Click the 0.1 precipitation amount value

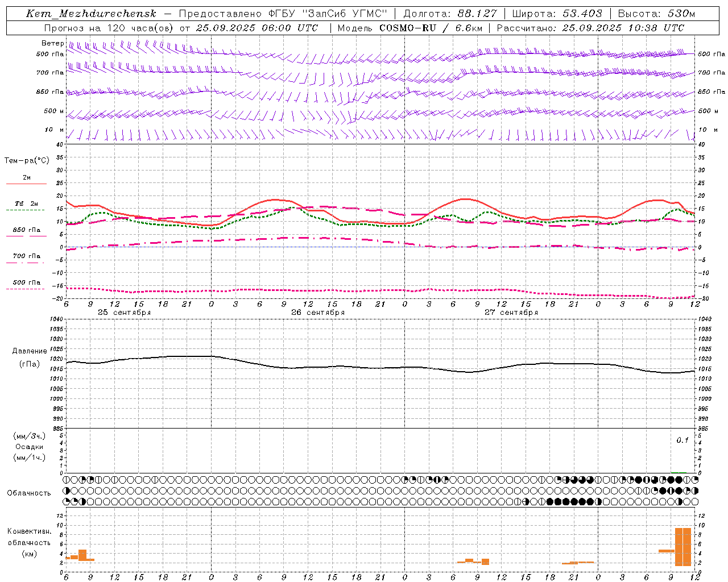tap(682, 440)
